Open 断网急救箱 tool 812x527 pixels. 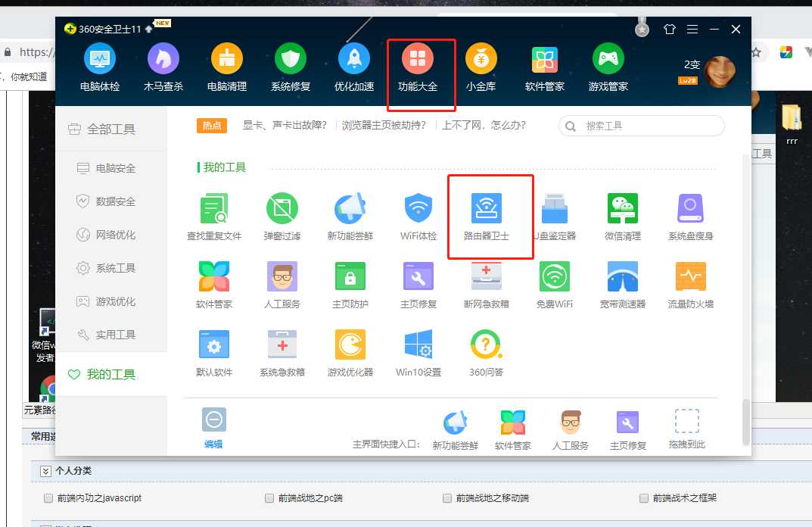(x=487, y=285)
